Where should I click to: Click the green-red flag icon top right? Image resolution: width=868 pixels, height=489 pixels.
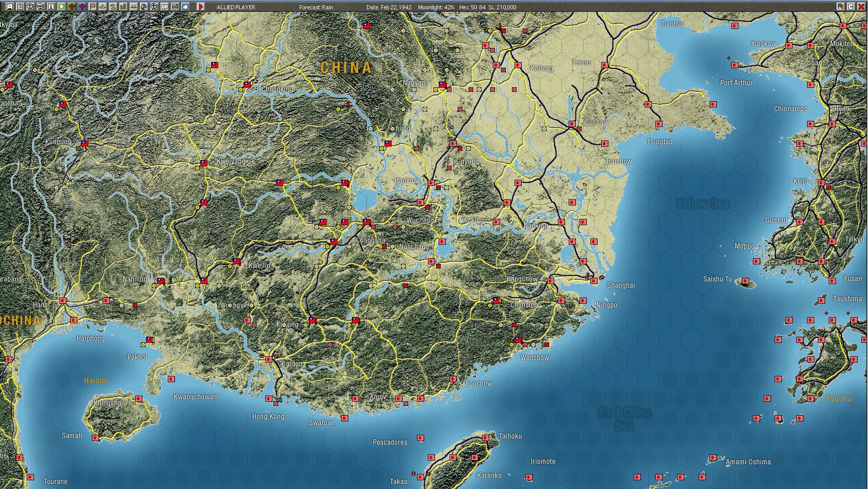(840, 7)
